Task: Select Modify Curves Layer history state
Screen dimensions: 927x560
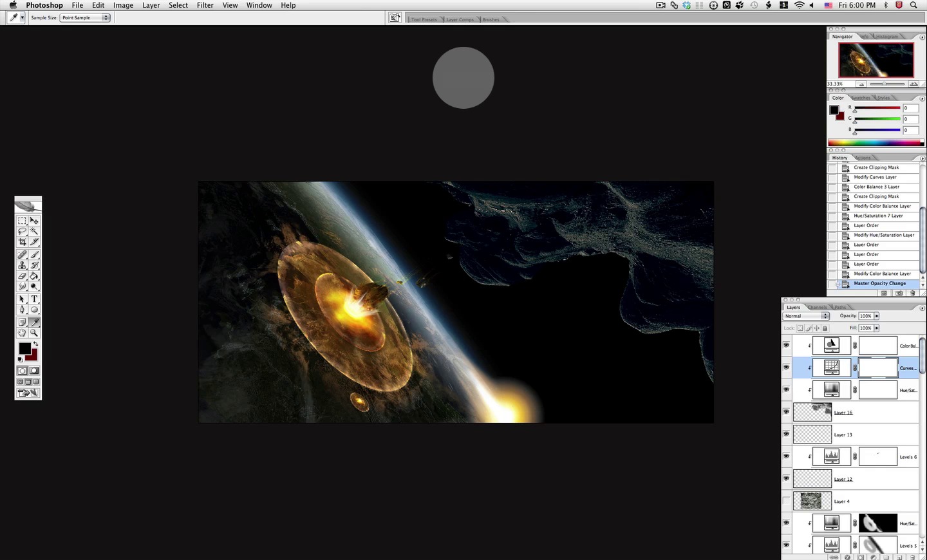Action: (879, 177)
